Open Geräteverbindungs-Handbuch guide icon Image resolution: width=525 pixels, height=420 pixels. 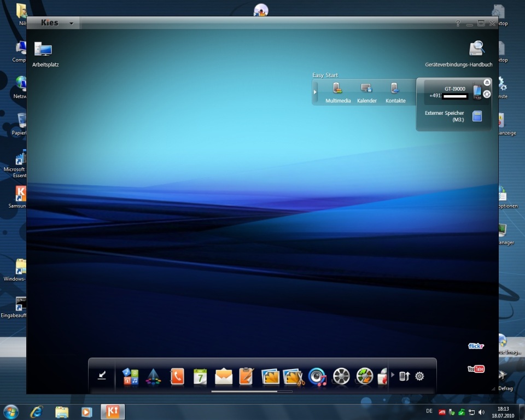(476, 48)
